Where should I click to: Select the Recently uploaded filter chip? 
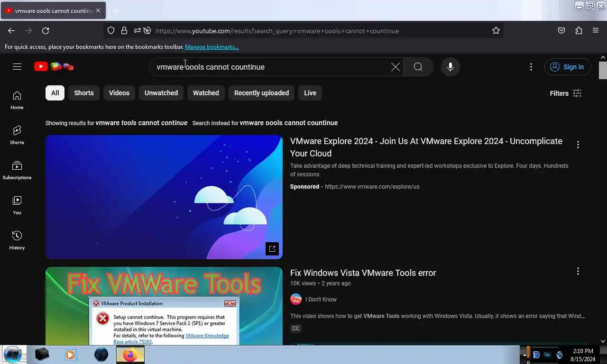tap(261, 93)
